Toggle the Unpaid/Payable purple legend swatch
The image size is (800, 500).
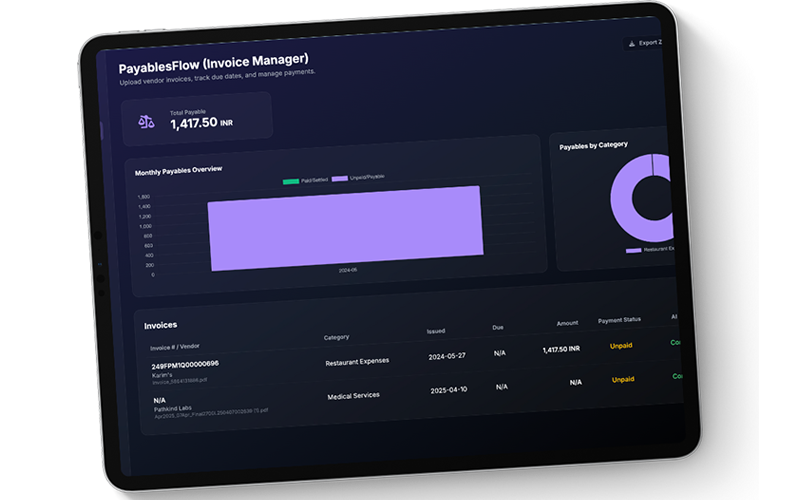point(339,178)
